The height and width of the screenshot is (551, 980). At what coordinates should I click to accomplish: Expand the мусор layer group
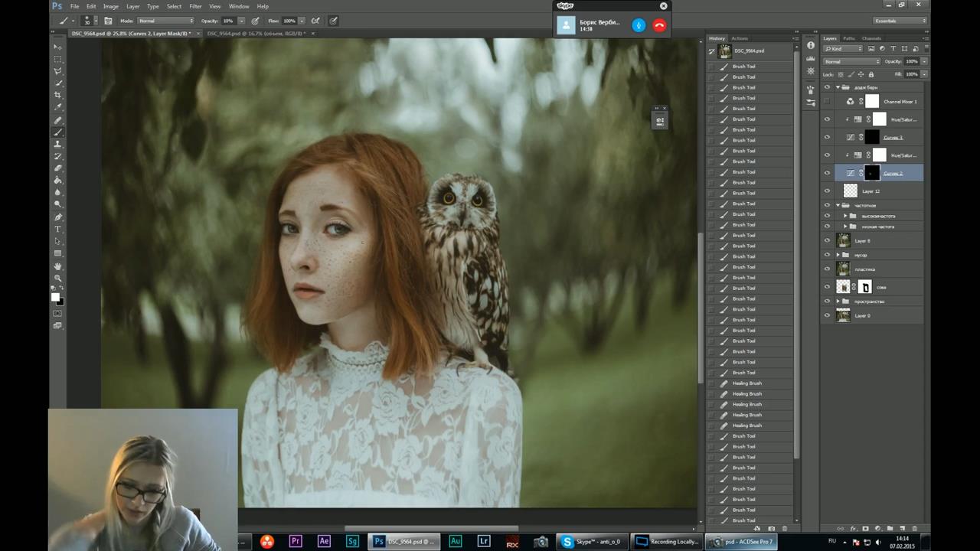coord(838,255)
